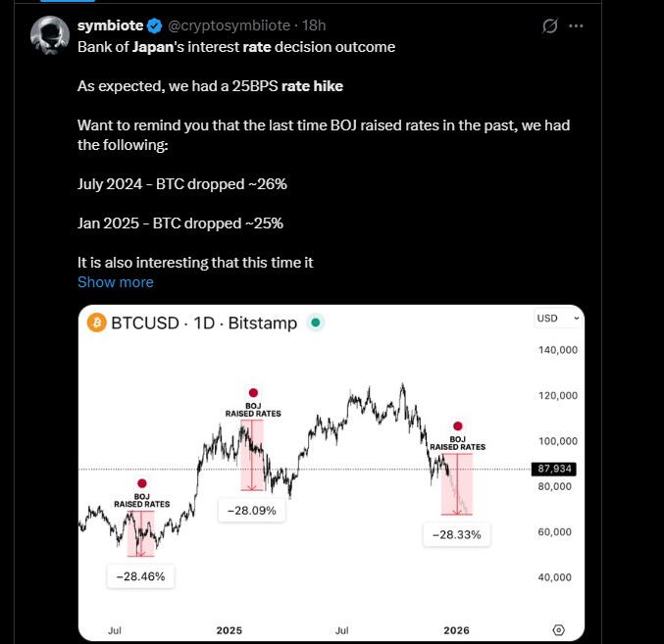Click the Grok slashed-circle icon

(x=551, y=26)
